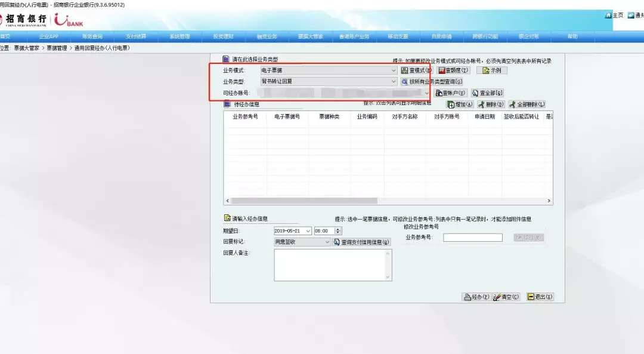This screenshot has height=354, width=644.
Task: Open the 期望日 date picker dropdown
Action: [x=308, y=231]
